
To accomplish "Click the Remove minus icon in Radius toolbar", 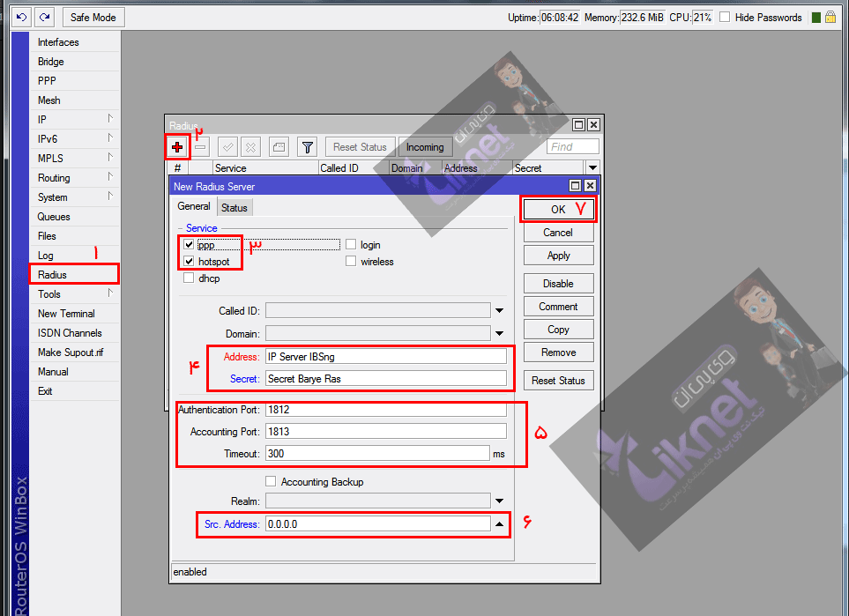I will (x=201, y=147).
